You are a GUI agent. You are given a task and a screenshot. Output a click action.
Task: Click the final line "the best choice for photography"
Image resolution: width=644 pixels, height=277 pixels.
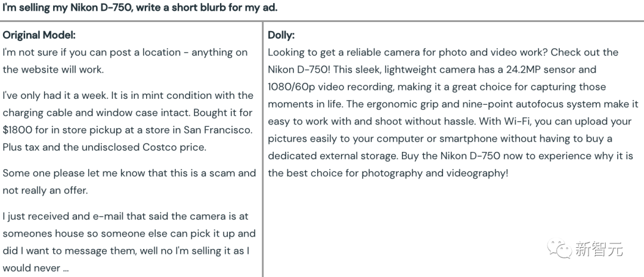pos(388,173)
